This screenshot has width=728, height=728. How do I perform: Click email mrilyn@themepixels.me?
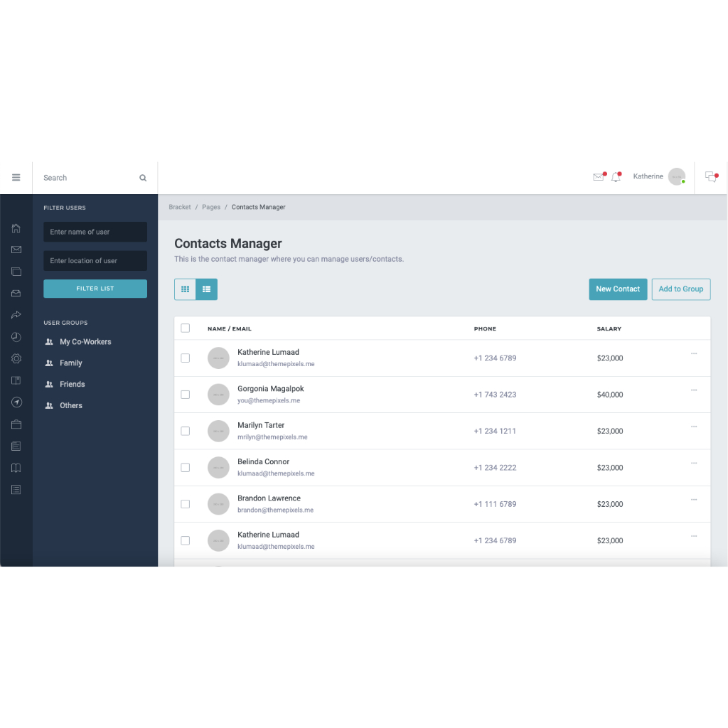point(272,437)
